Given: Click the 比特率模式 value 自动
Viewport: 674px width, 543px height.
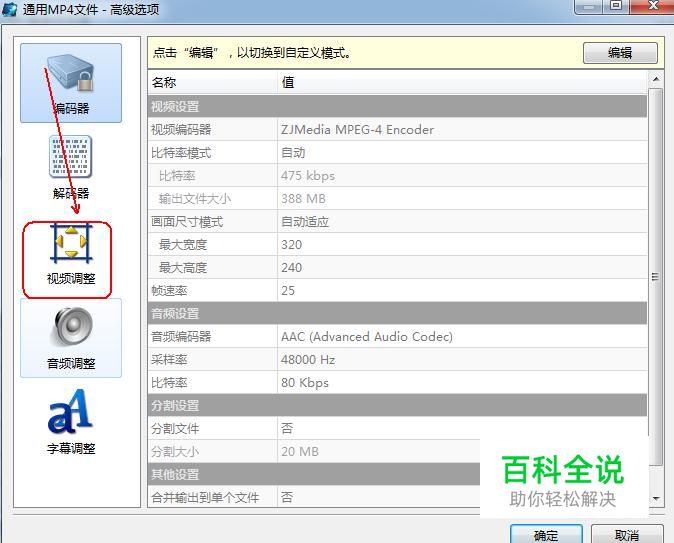Looking at the screenshot, I should click(x=293, y=153).
